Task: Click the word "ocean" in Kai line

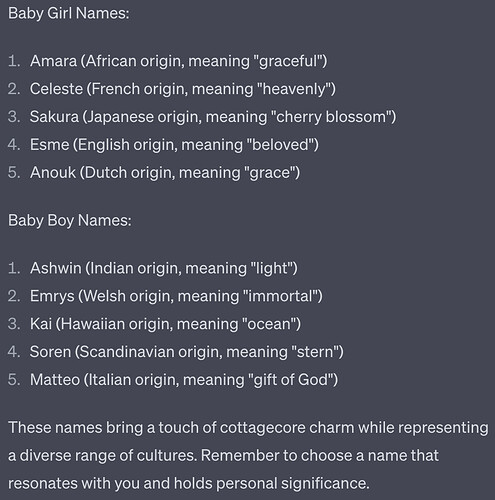Action: [x=269, y=324]
